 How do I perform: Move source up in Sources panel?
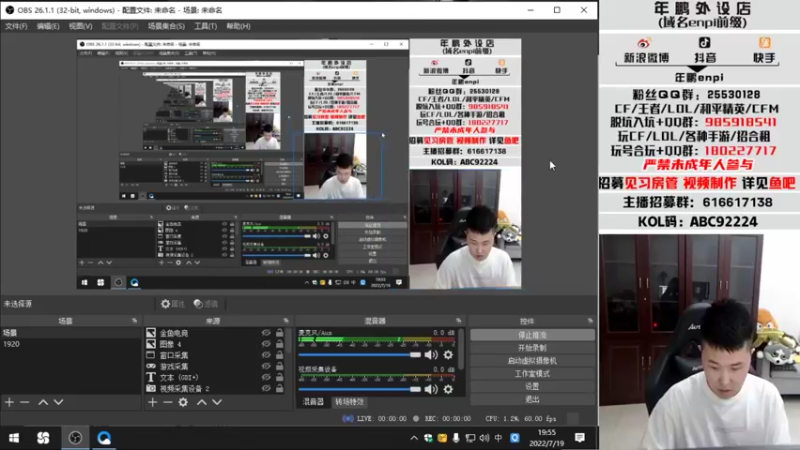click(x=202, y=402)
